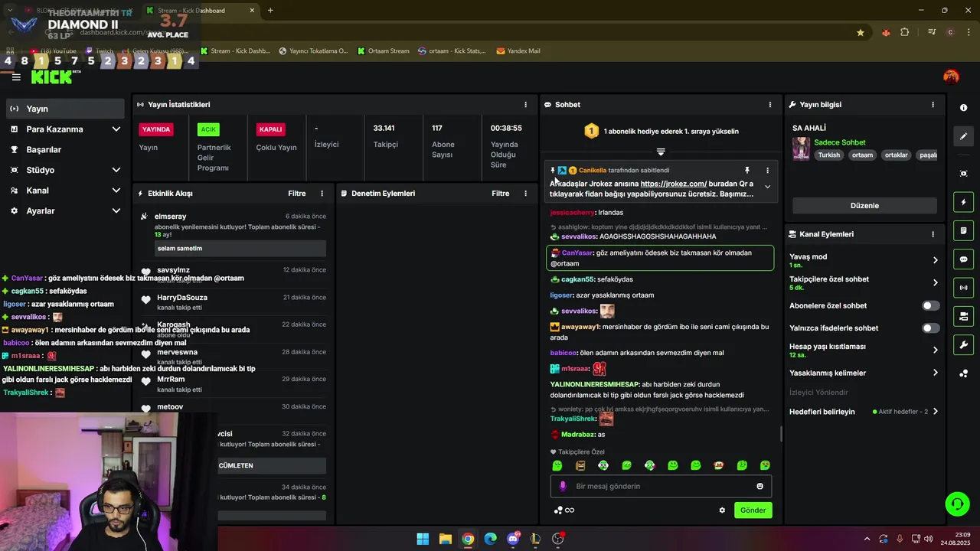This screenshot has height=551, width=980.
Task: Collapse the leaderboard banner handle in chat
Action: click(661, 152)
